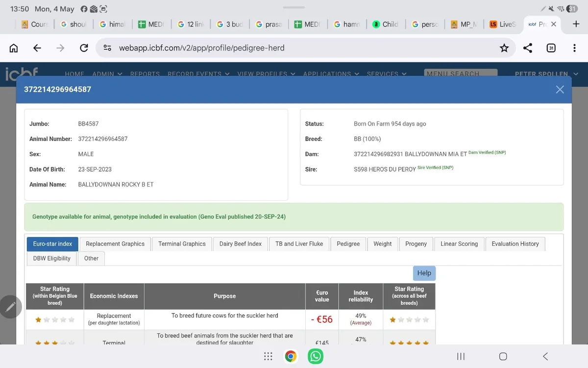Click the battery indicator in status bar
The height and width of the screenshot is (368, 588).
pos(572,9)
